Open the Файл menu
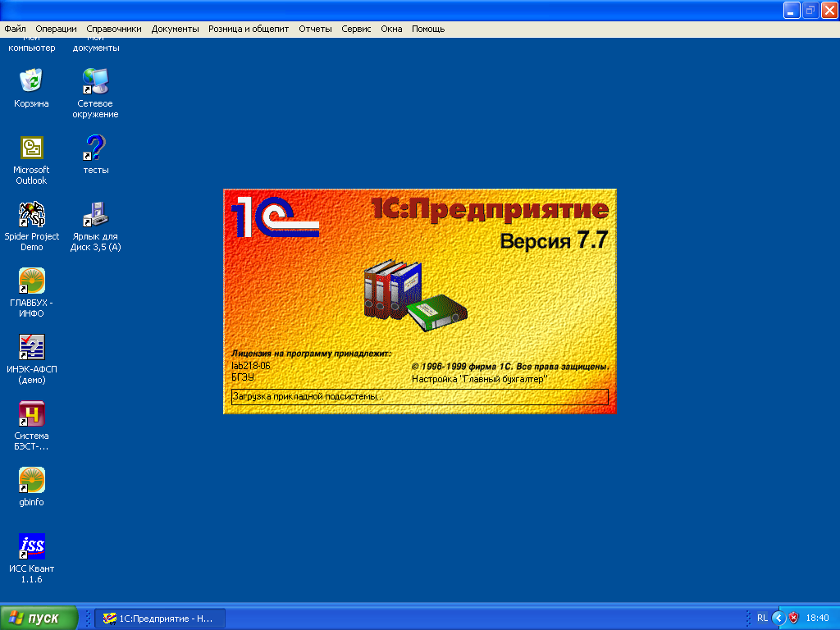This screenshot has width=840, height=630. (x=15, y=29)
